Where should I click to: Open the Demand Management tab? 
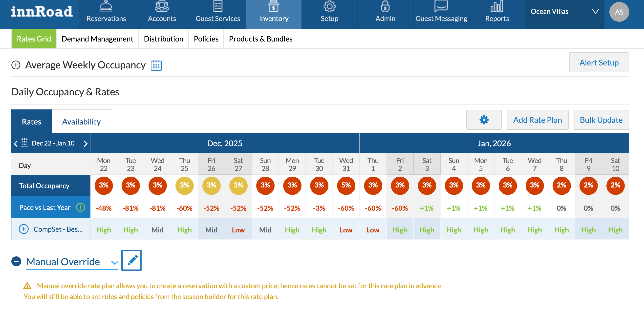pos(97,39)
